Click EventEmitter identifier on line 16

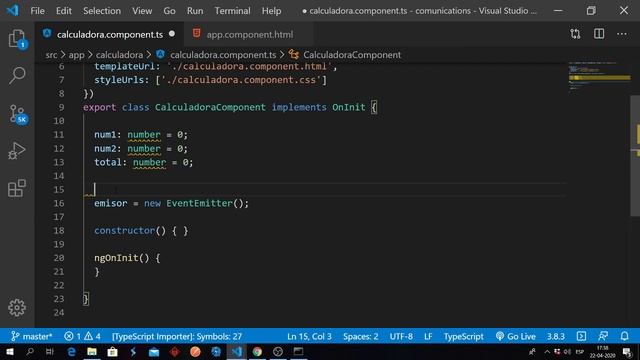click(x=199, y=203)
